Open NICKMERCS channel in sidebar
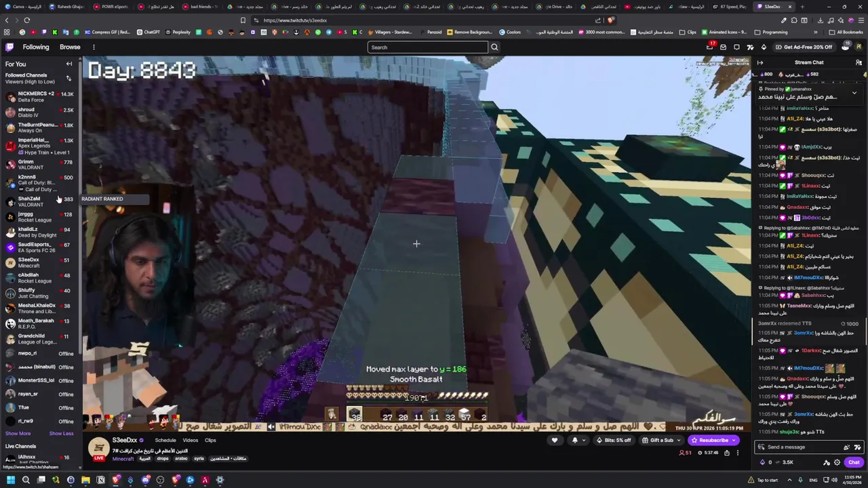 [39, 97]
